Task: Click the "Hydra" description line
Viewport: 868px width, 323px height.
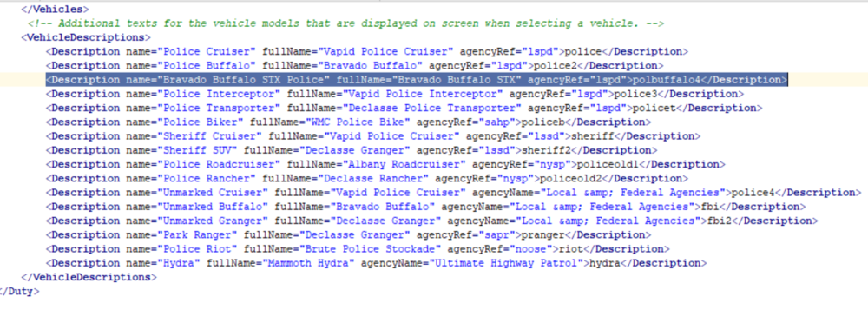Action: point(376,263)
